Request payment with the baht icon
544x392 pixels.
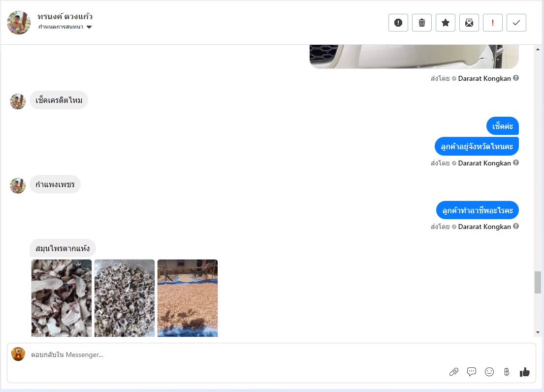point(507,372)
